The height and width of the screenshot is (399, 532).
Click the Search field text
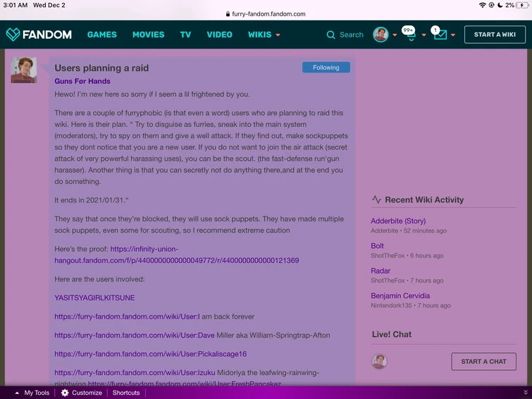pyautogui.click(x=352, y=35)
